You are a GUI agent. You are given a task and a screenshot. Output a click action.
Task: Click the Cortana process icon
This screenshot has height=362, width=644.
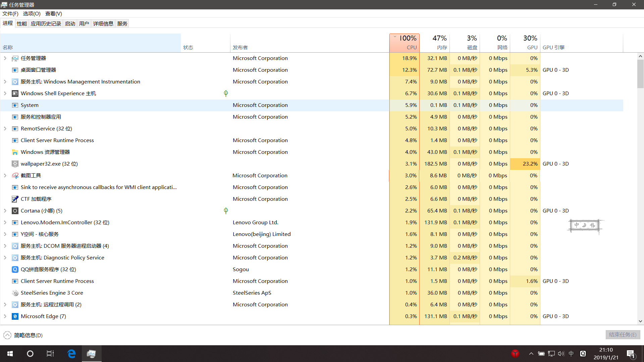click(x=15, y=211)
